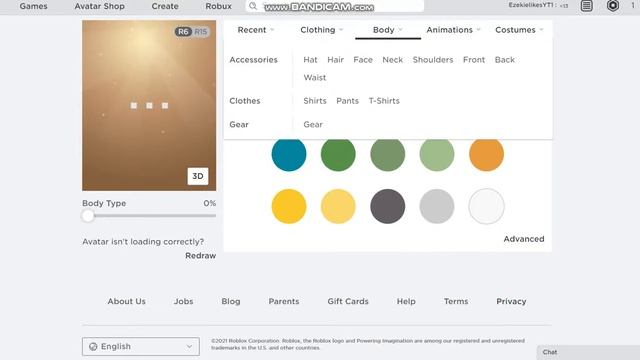Screen dimensions: 640x360
Task: Open the Body dropdown tab
Action: pos(388,30)
